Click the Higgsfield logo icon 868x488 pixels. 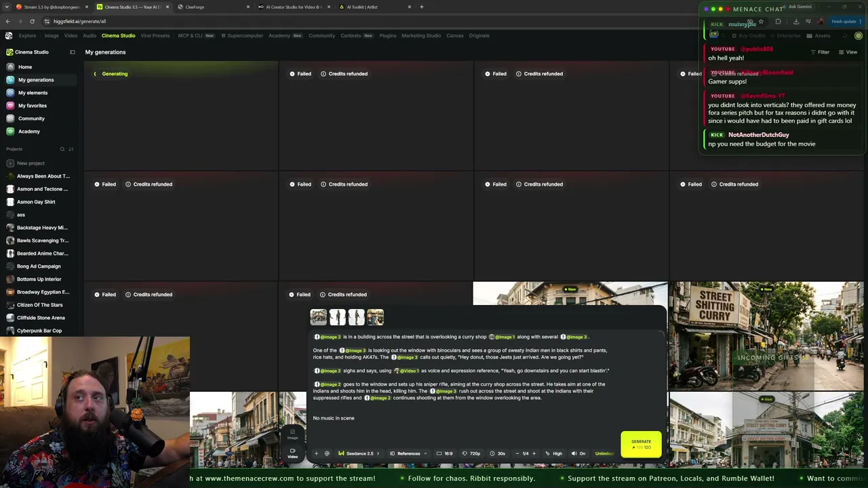(9, 35)
